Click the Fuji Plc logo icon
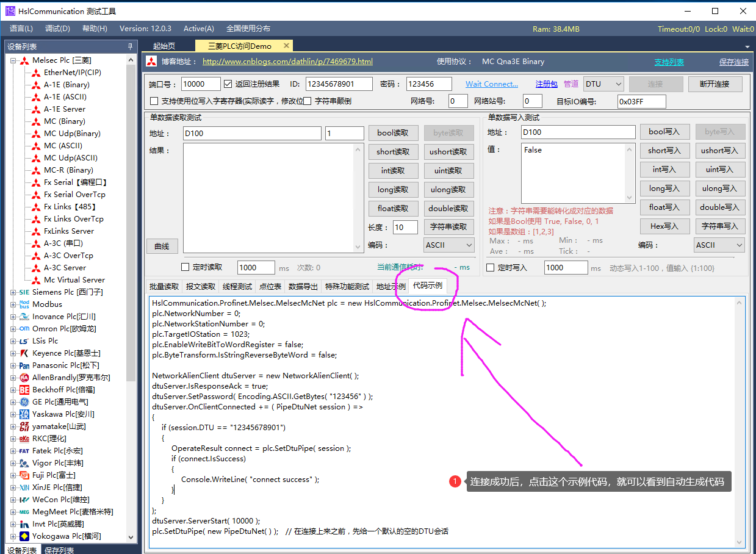 point(24,475)
